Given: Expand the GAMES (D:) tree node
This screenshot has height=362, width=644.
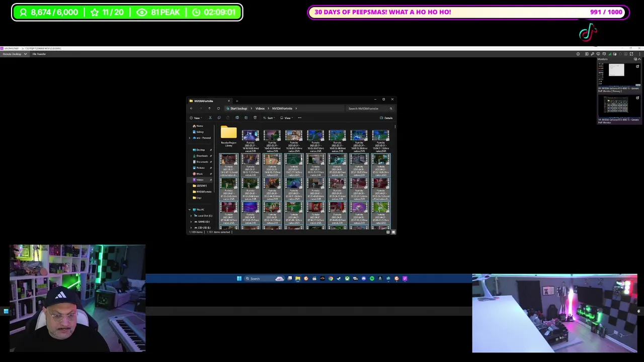Looking at the screenshot, I should (x=191, y=222).
